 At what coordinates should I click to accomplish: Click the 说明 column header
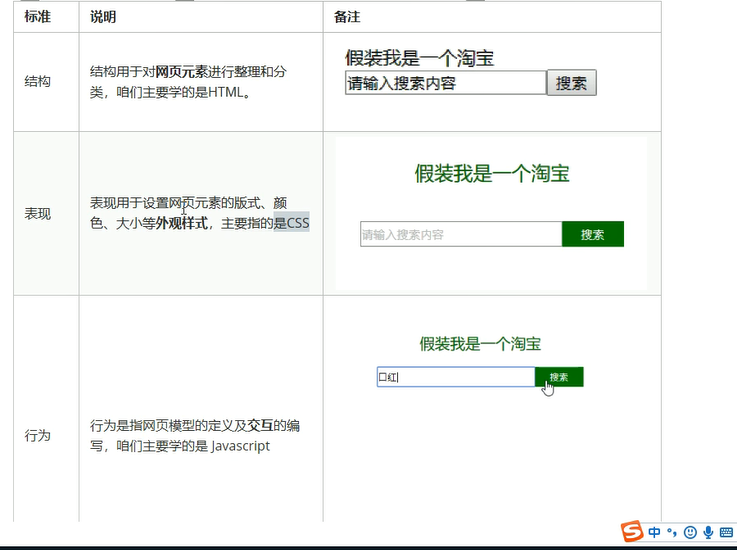(103, 17)
